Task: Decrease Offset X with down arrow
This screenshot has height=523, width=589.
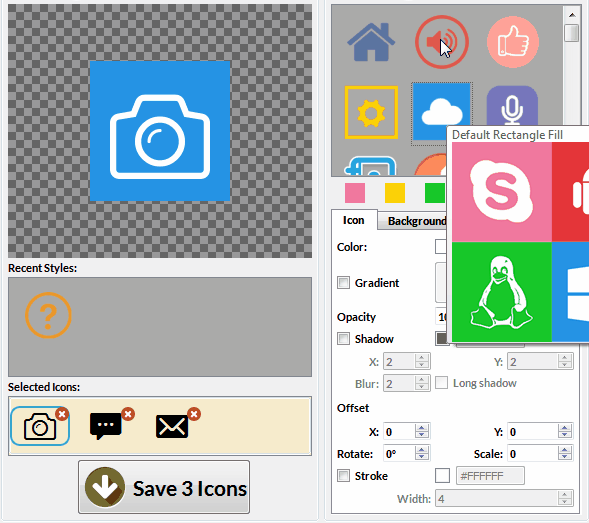Action: pyautogui.click(x=422, y=435)
